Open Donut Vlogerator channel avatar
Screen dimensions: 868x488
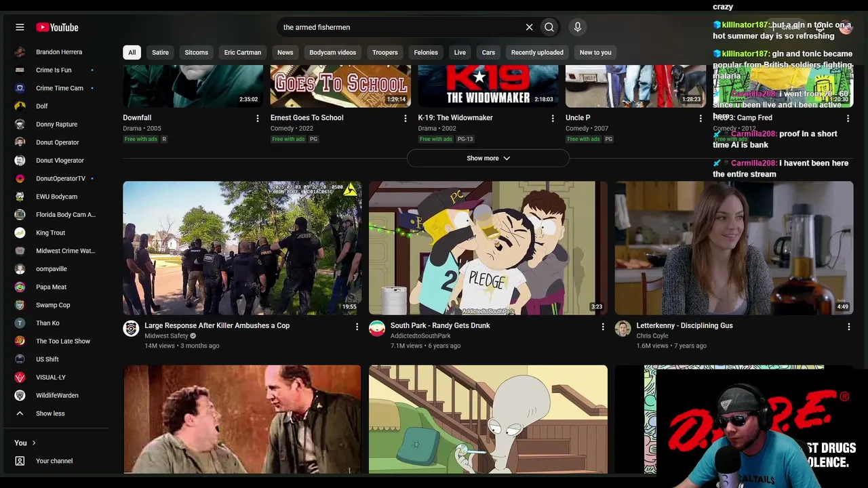(20, 161)
